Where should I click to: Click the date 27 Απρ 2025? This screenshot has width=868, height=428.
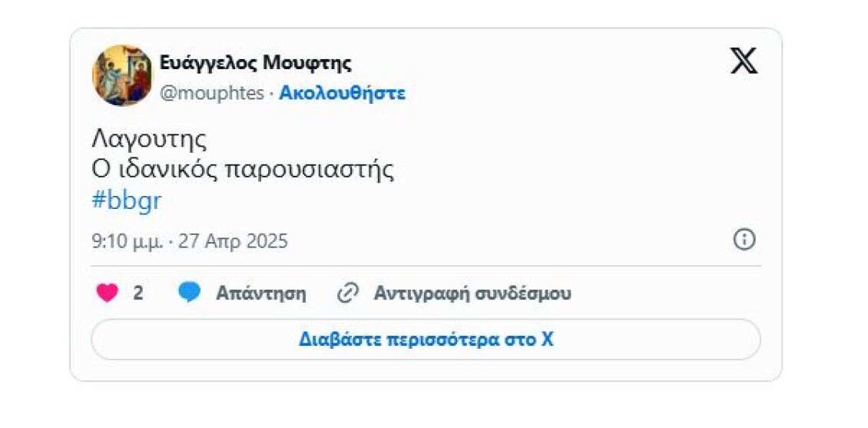coord(233,241)
